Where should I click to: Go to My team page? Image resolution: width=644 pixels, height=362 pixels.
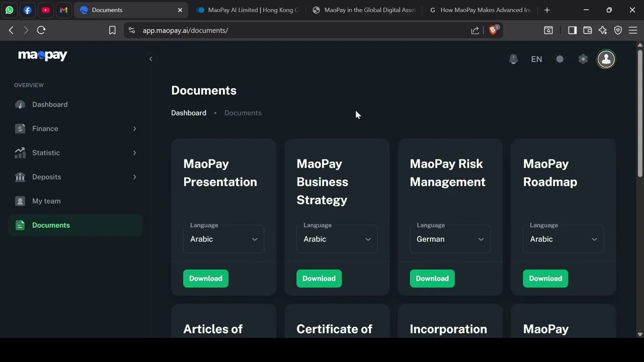pos(46,201)
